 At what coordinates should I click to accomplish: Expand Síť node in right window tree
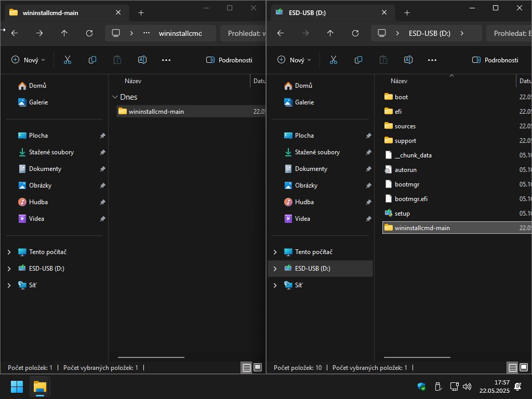275,285
